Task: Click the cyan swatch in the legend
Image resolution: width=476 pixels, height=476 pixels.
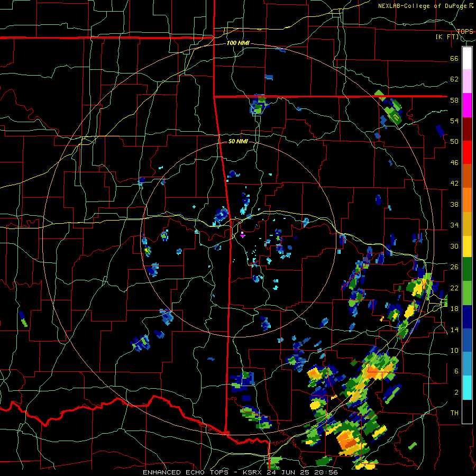Action: [467, 387]
